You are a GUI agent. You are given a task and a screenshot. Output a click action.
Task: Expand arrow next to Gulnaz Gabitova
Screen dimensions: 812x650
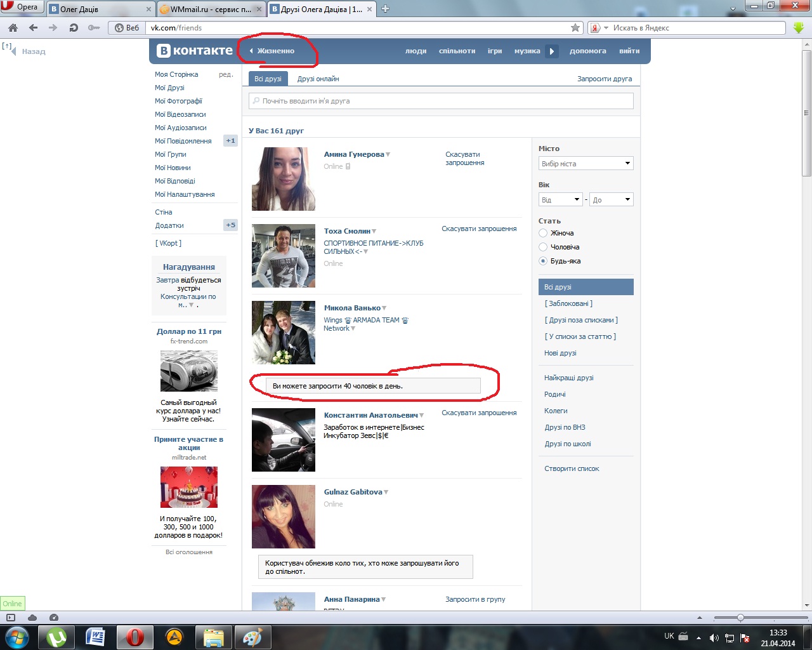(386, 493)
